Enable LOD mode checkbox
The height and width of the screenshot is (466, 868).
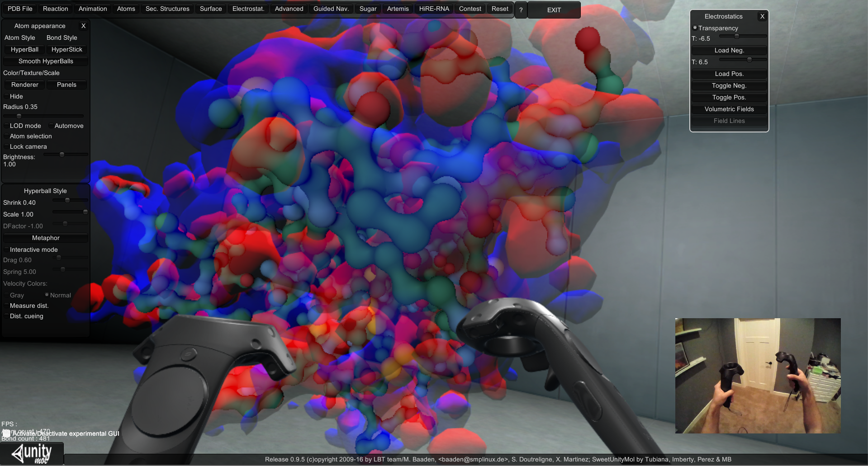(x=6, y=126)
